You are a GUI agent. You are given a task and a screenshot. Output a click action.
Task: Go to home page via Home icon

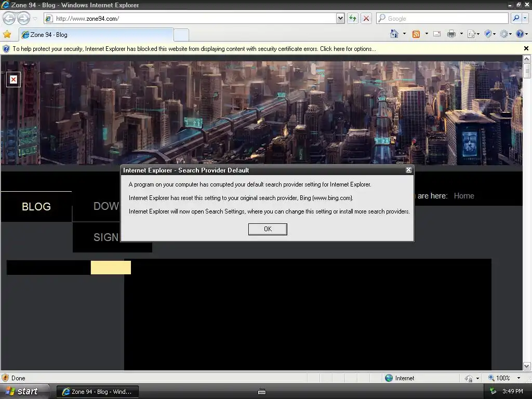point(394,34)
